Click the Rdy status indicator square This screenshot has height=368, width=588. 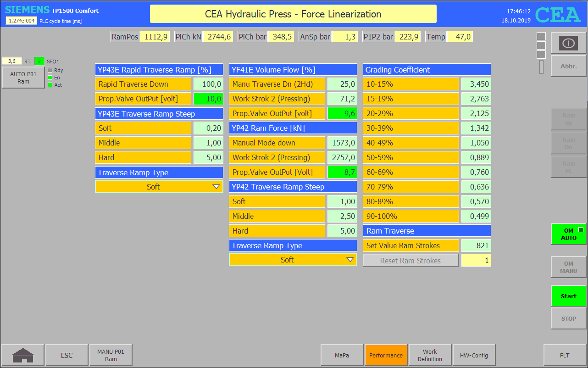pos(50,70)
